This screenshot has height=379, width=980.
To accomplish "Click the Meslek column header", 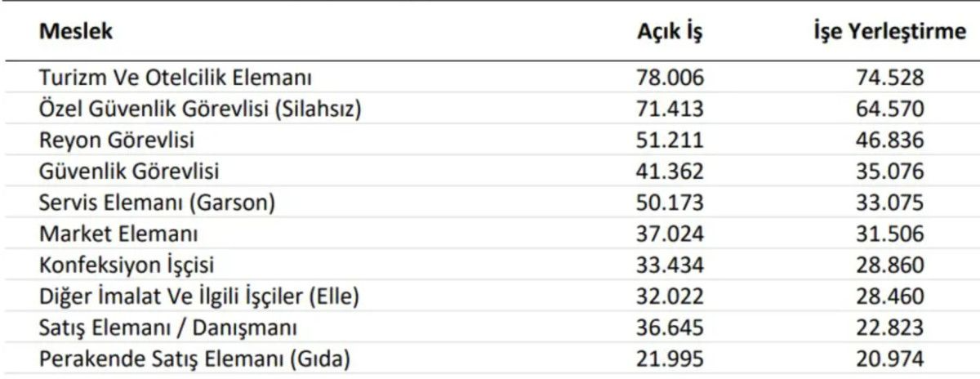I will point(76,32).
